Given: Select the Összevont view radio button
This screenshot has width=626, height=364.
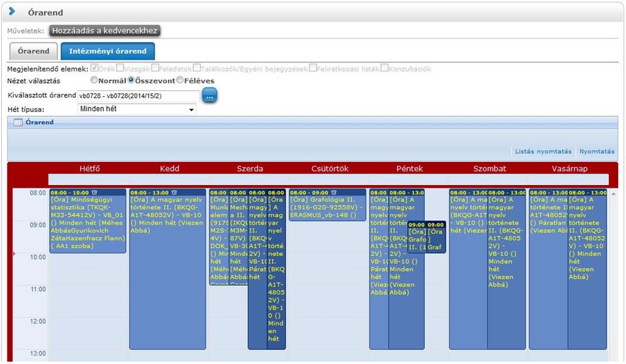Looking at the screenshot, I should click(131, 80).
